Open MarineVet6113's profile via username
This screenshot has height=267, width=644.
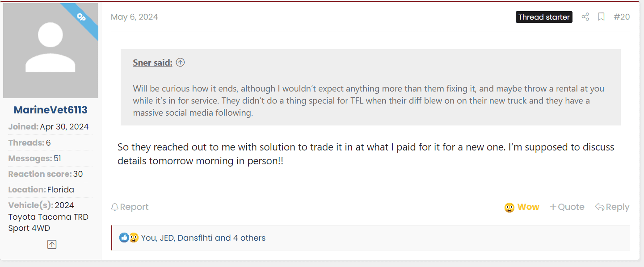51,110
